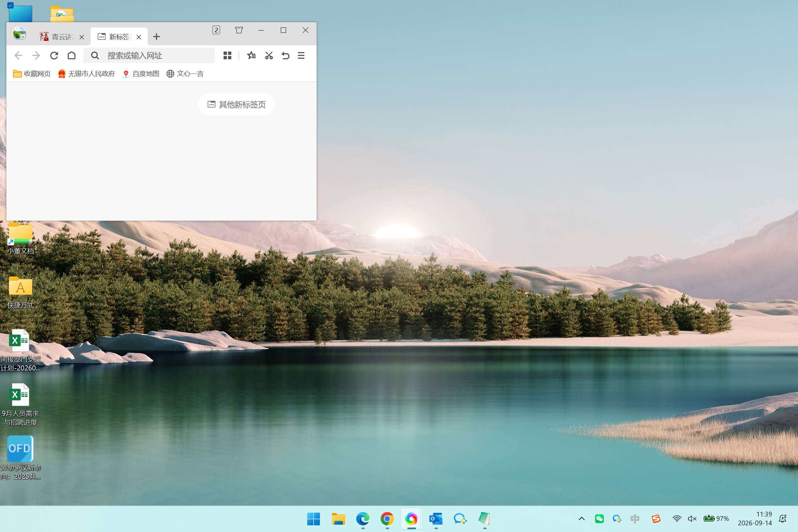The width and height of the screenshot is (798, 532).
Task: Open Outlook from taskbar
Action: 436,519
